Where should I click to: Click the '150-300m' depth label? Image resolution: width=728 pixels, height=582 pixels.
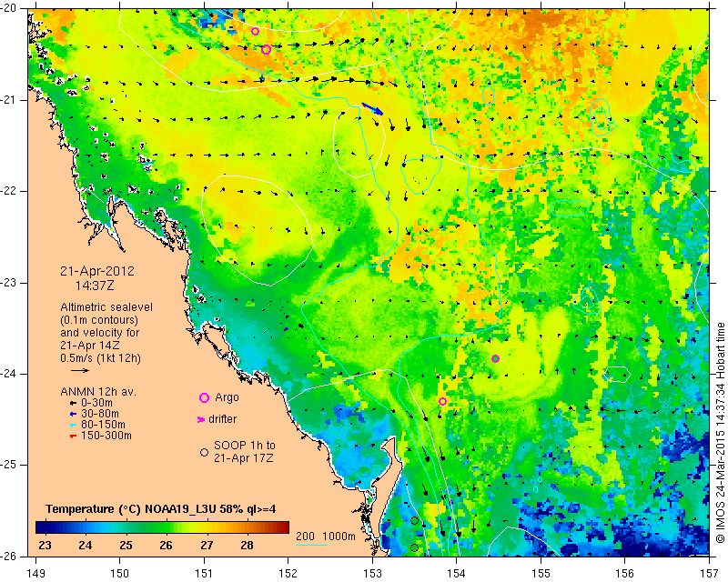click(106, 436)
